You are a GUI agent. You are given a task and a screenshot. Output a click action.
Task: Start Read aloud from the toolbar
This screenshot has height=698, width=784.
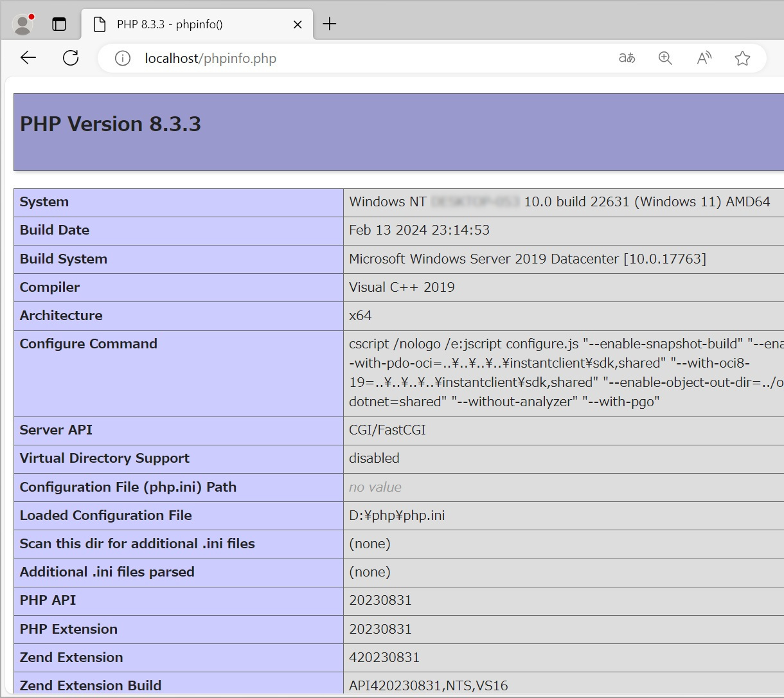coord(704,57)
